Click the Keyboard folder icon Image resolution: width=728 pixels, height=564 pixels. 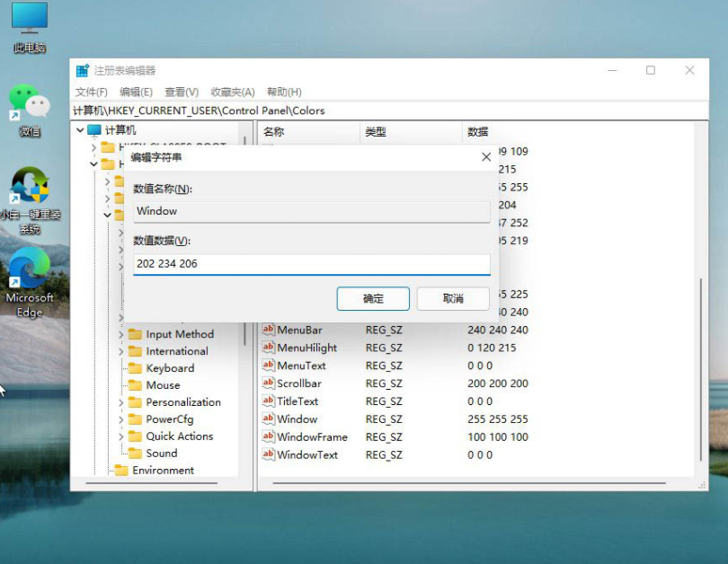click(x=135, y=368)
